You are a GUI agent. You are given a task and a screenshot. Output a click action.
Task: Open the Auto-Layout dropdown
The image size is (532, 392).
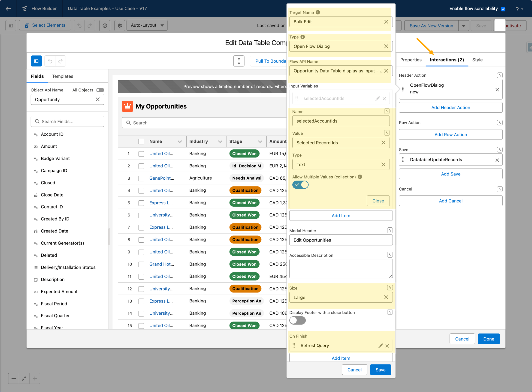[x=147, y=25]
